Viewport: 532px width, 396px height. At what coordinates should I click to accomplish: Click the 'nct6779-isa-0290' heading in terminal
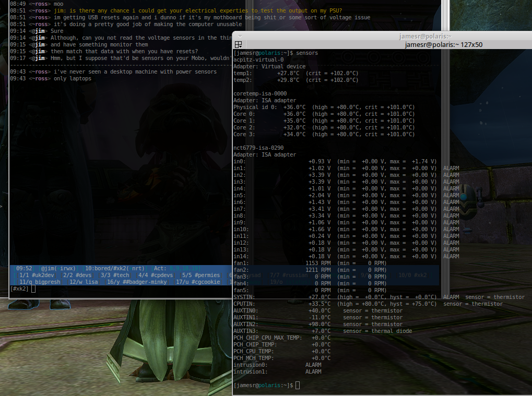tap(258, 148)
